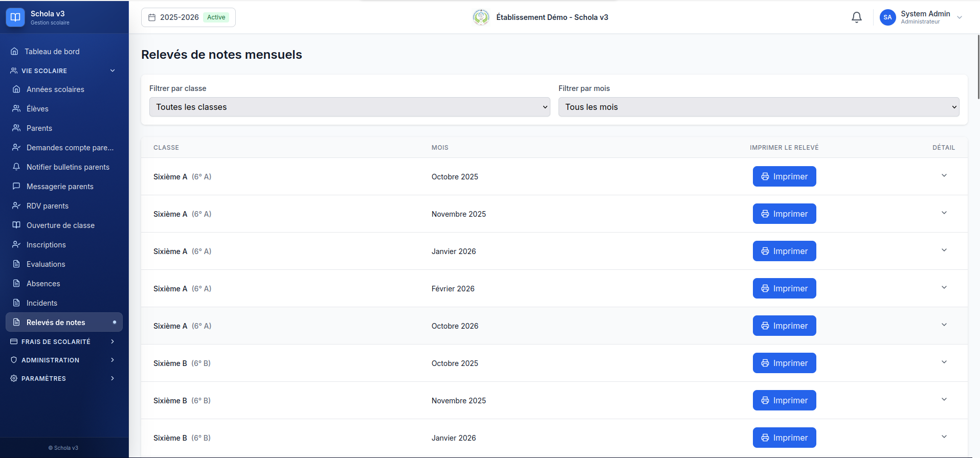This screenshot has width=980, height=458.
Task: Click the 2025-2026 Active school year selector
Action: (x=188, y=17)
